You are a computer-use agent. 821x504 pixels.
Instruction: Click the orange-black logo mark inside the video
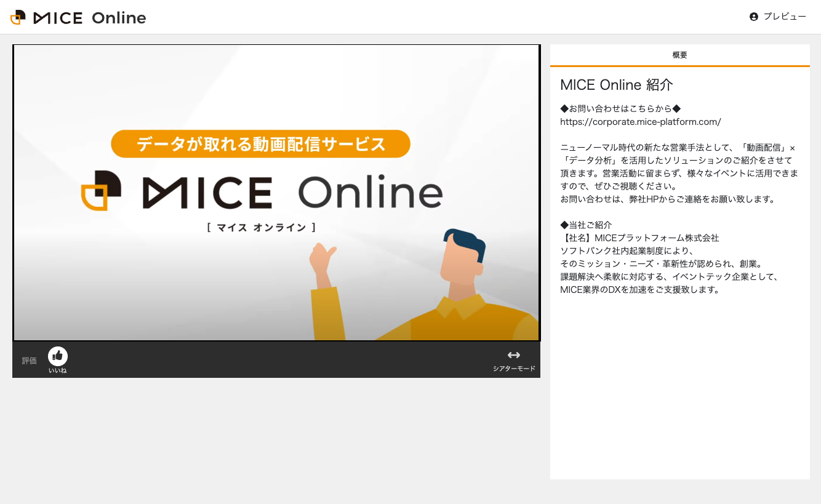point(102,191)
